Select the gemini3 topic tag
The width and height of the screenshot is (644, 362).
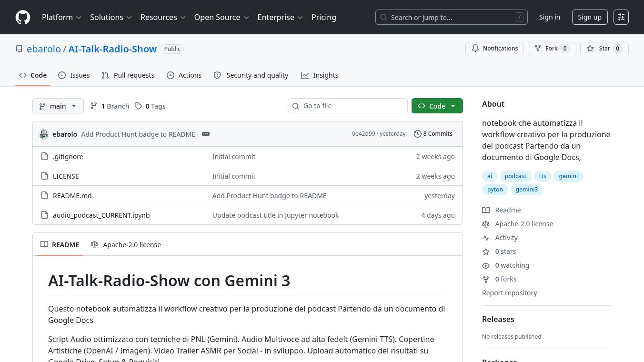click(x=527, y=189)
